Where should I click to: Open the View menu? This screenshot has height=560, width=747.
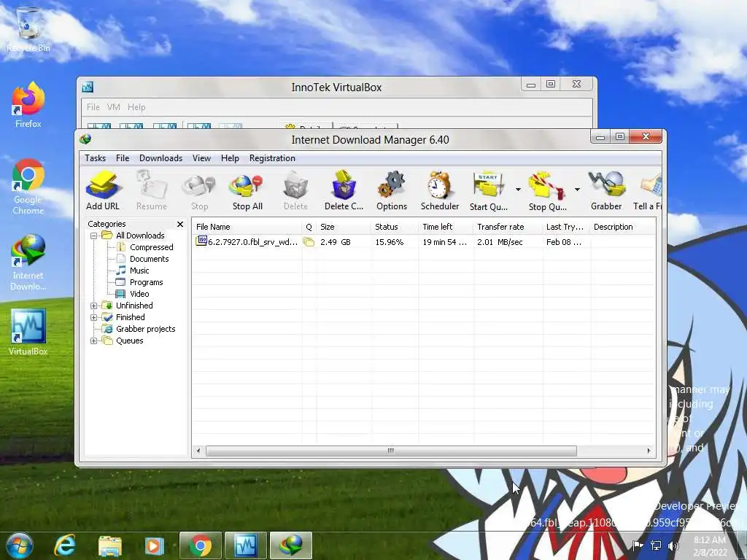201,158
